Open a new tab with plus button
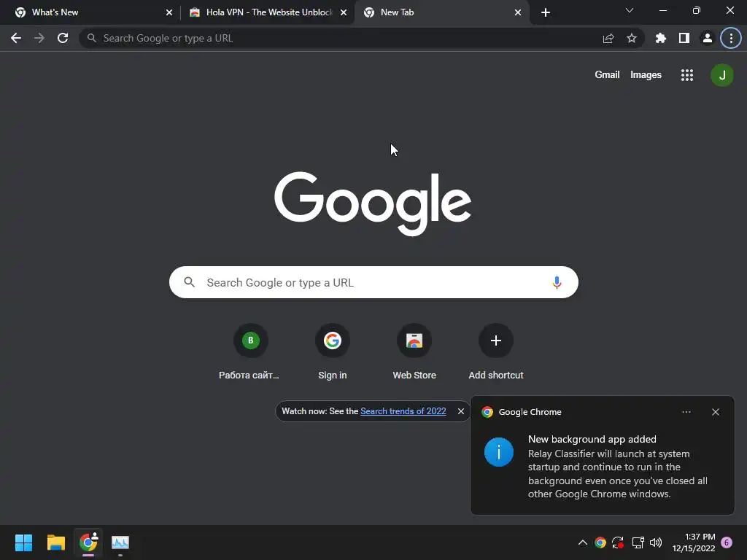 coord(546,12)
